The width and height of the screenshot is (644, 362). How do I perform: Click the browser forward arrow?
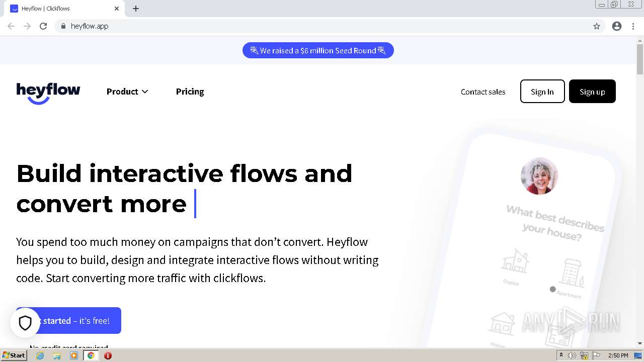click(27, 26)
